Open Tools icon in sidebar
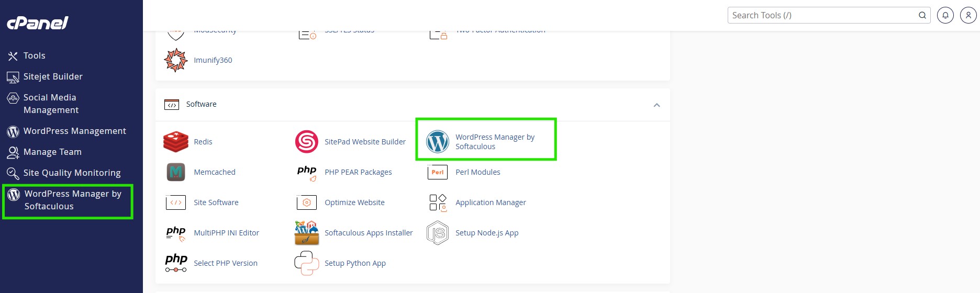The height and width of the screenshot is (293, 980). pos(13,56)
